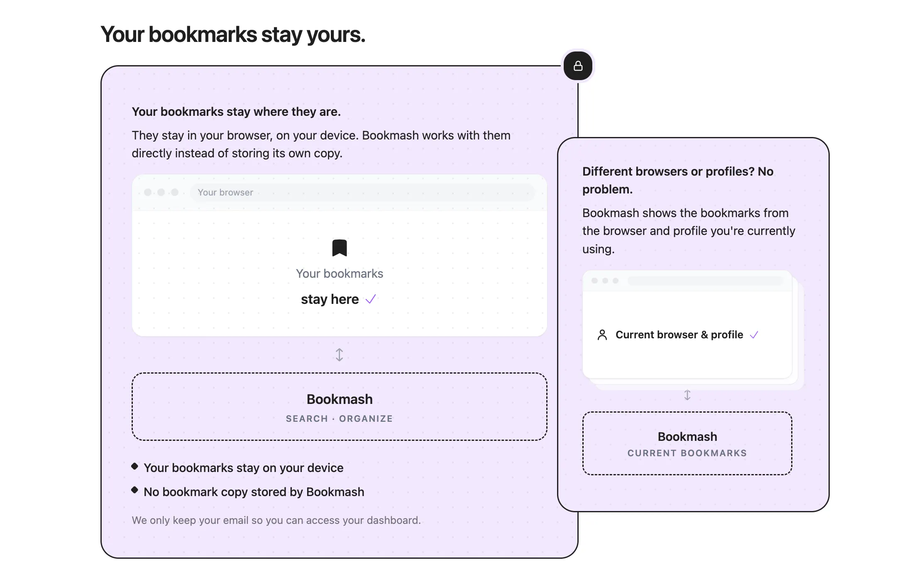Click the small up-down arrow above Current Bookmarks box
This screenshot has height=582, width=924.
687,395
